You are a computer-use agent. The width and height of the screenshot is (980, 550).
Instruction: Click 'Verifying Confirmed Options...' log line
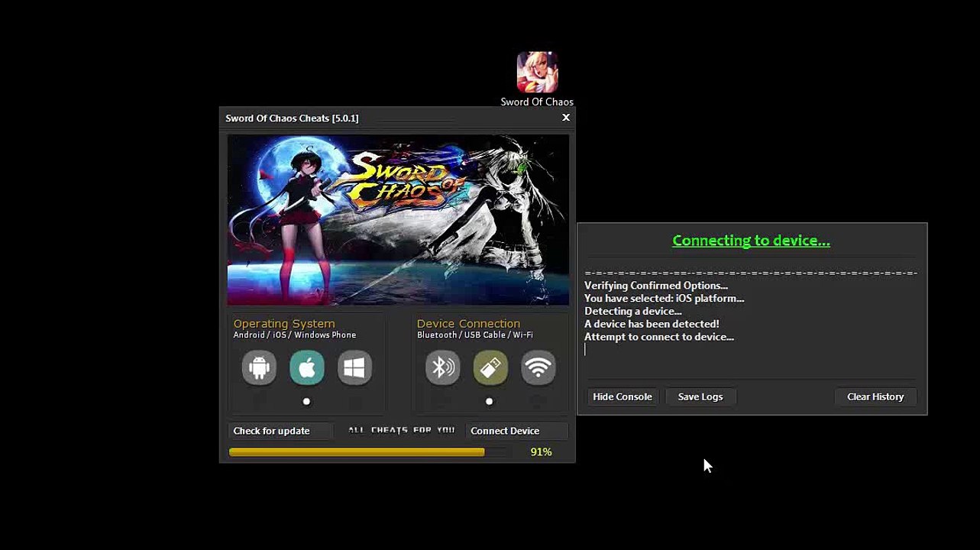point(656,286)
